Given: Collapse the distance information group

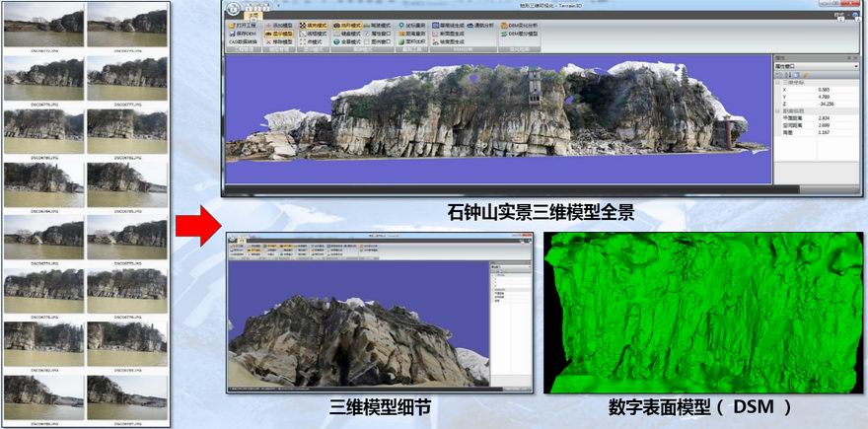Looking at the screenshot, I should [778, 110].
